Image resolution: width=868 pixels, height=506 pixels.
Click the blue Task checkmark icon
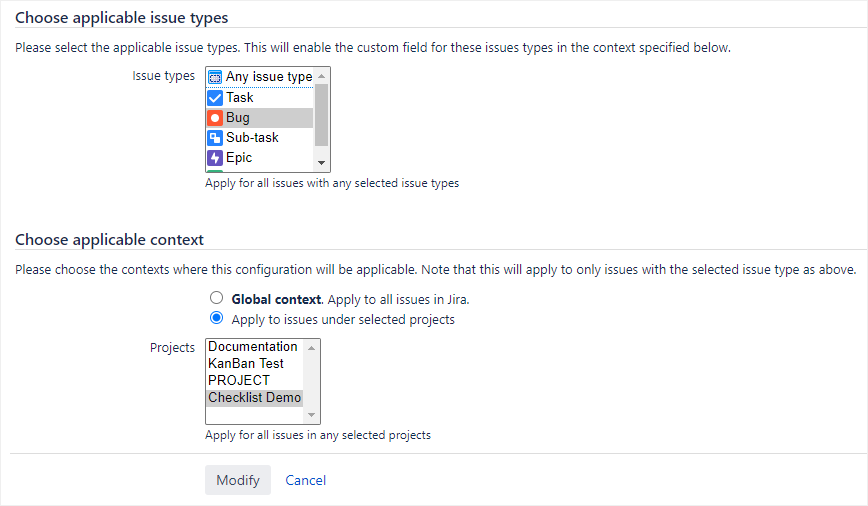pos(215,98)
